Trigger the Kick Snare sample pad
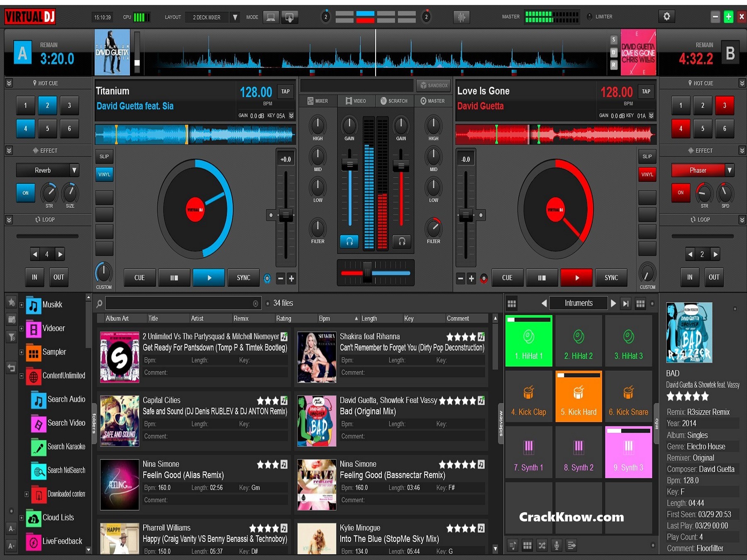Viewport: 747px width, 560px height. coord(628,397)
